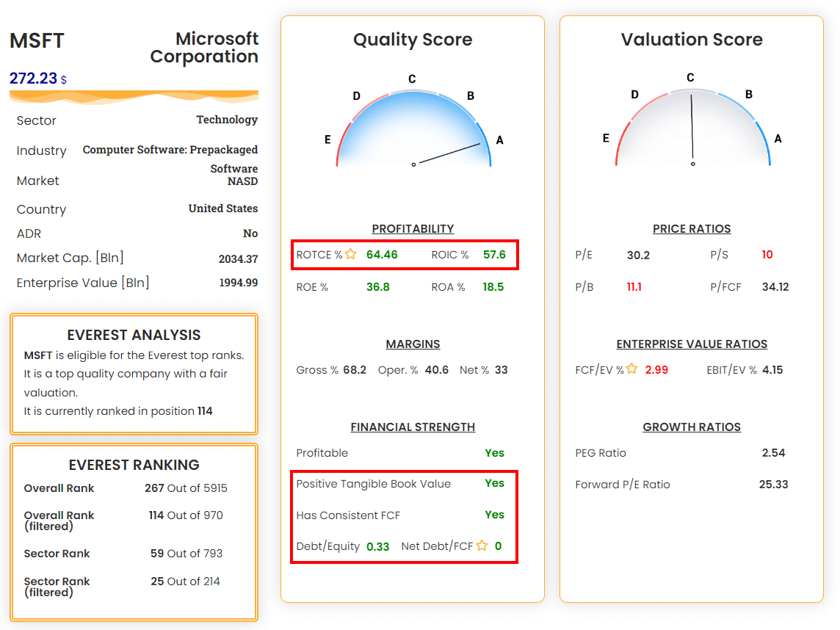Screen dimensions: 840x630
Task: Click the EBIT/EV % value 4.15
Action: (x=772, y=369)
